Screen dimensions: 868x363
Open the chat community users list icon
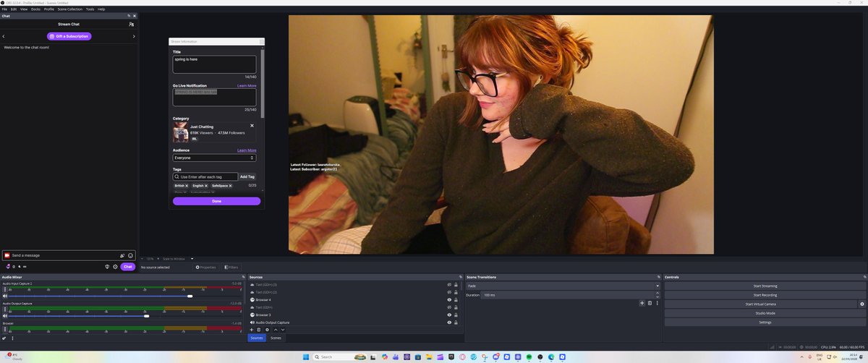pos(131,24)
